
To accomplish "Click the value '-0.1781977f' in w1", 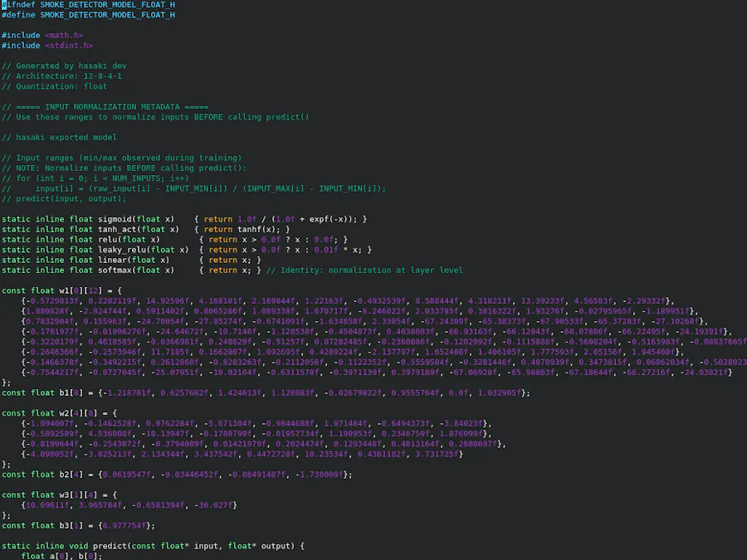I will 52,331.
